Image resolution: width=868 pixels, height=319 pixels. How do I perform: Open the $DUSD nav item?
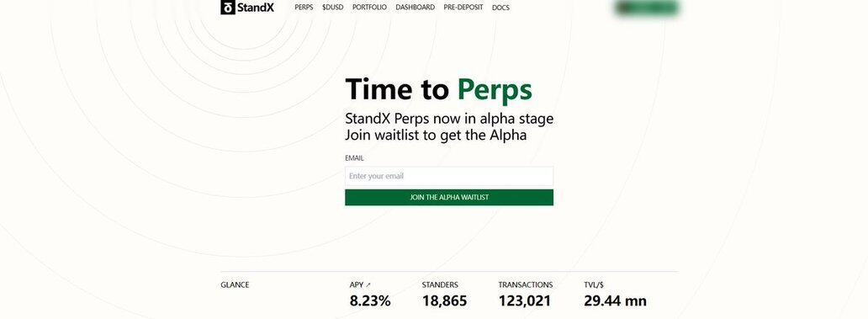333,8
